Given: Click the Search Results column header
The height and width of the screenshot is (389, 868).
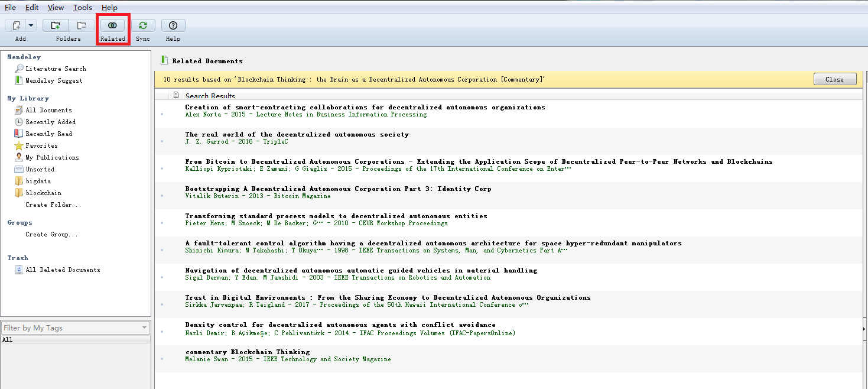Looking at the screenshot, I should tap(210, 96).
